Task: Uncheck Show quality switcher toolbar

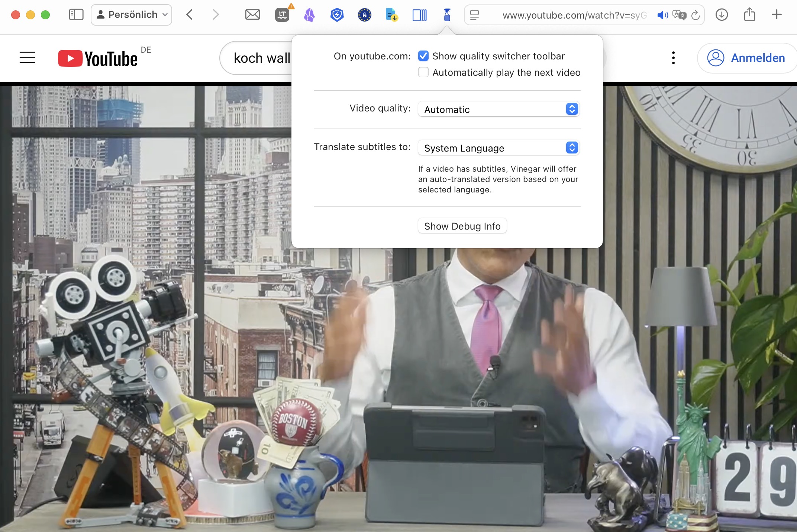Action: (423, 56)
